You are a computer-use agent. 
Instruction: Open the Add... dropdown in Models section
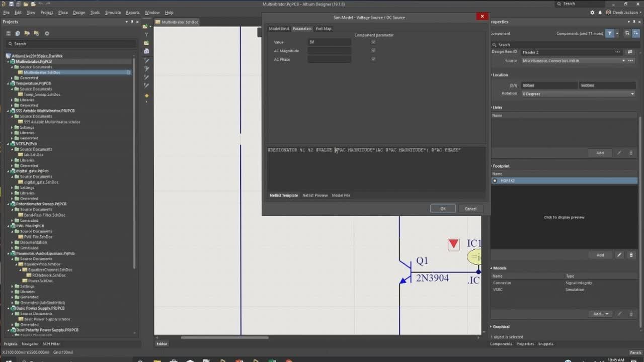click(x=600, y=314)
